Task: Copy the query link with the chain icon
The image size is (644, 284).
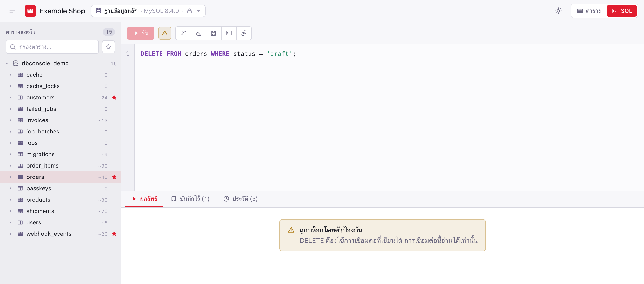Action: click(x=244, y=33)
